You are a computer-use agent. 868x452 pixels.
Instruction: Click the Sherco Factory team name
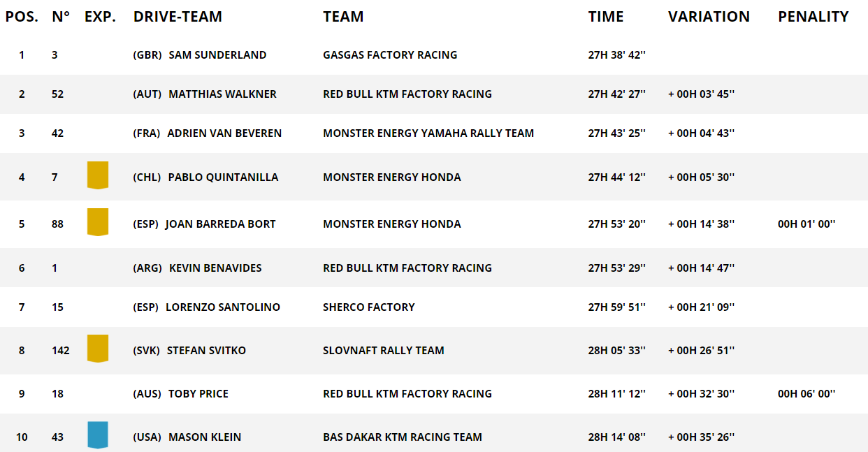pos(369,307)
